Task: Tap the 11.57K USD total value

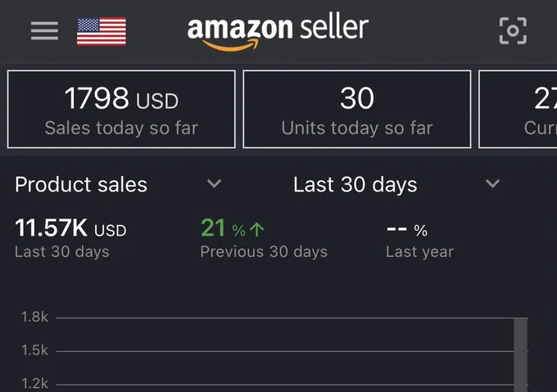Action: (70, 228)
